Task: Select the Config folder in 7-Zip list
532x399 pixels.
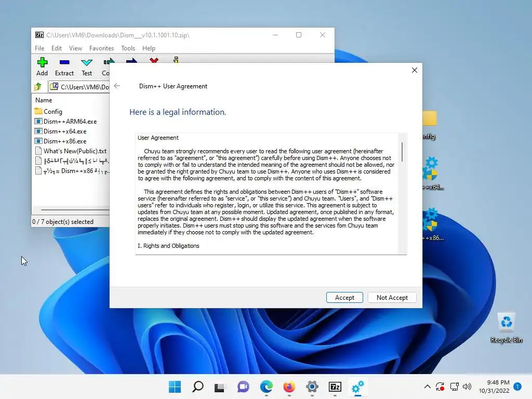Action: tap(48, 111)
